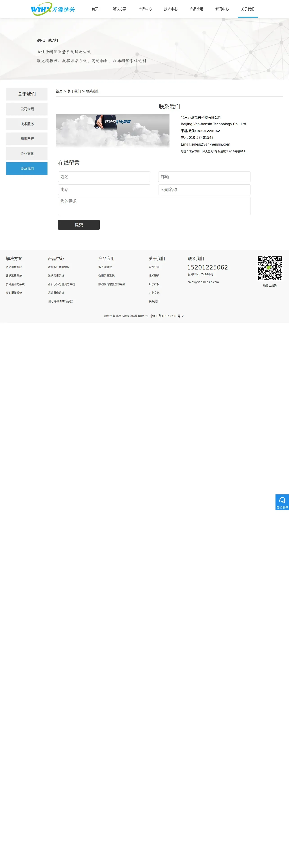Image resolution: width=289 pixels, height=868 pixels.
Task: Open 产品中心 in top navigation
Action: tap(145, 9)
